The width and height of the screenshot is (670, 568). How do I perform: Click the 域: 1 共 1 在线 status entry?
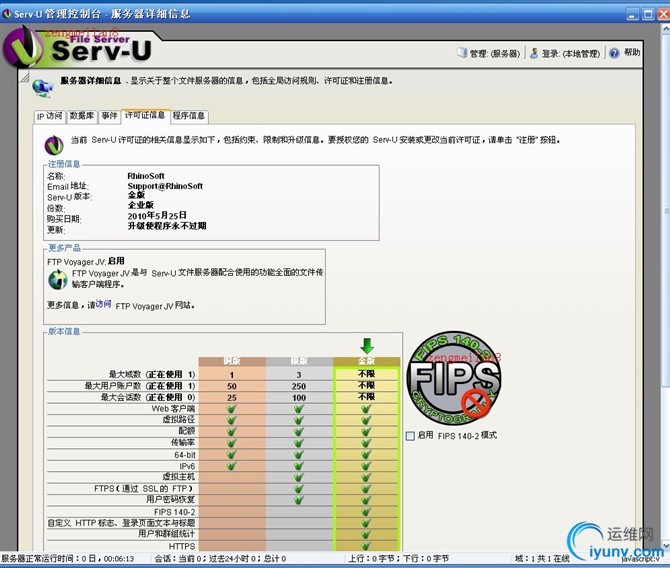pyautogui.click(x=542, y=559)
